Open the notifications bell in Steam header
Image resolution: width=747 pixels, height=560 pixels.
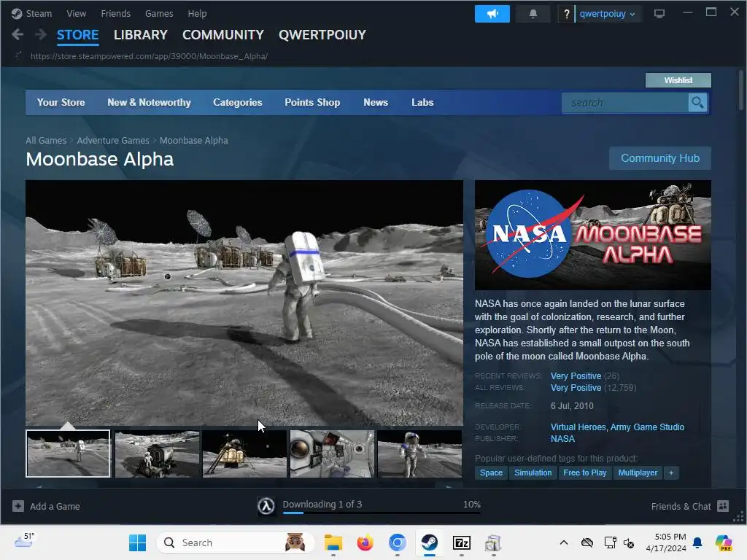tap(533, 14)
